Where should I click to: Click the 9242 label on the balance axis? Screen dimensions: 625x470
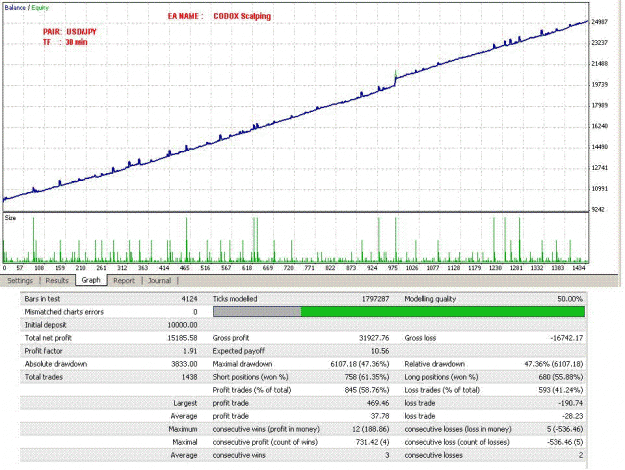pos(598,209)
